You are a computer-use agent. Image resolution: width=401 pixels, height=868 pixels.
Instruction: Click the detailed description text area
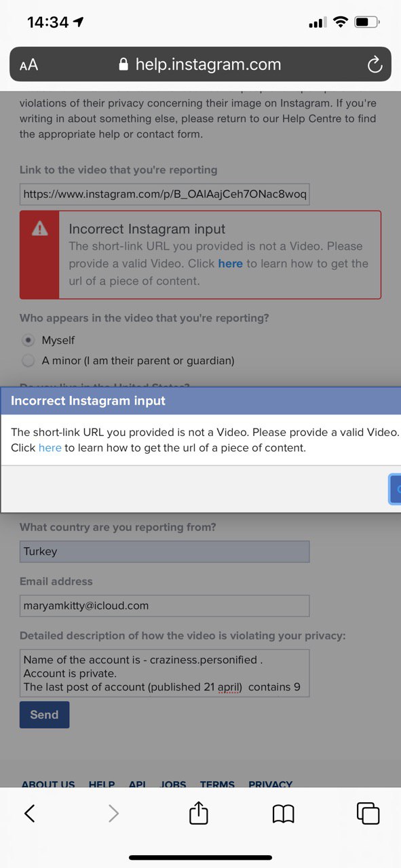coord(164,673)
